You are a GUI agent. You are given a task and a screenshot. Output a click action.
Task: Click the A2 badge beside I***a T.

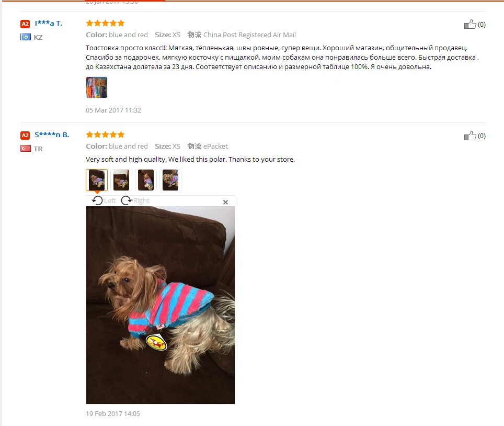point(25,24)
